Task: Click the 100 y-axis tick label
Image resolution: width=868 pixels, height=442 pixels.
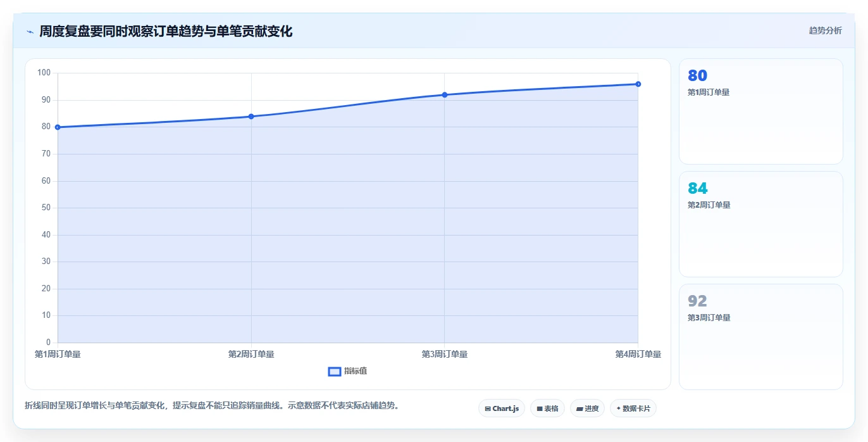Action: click(44, 73)
